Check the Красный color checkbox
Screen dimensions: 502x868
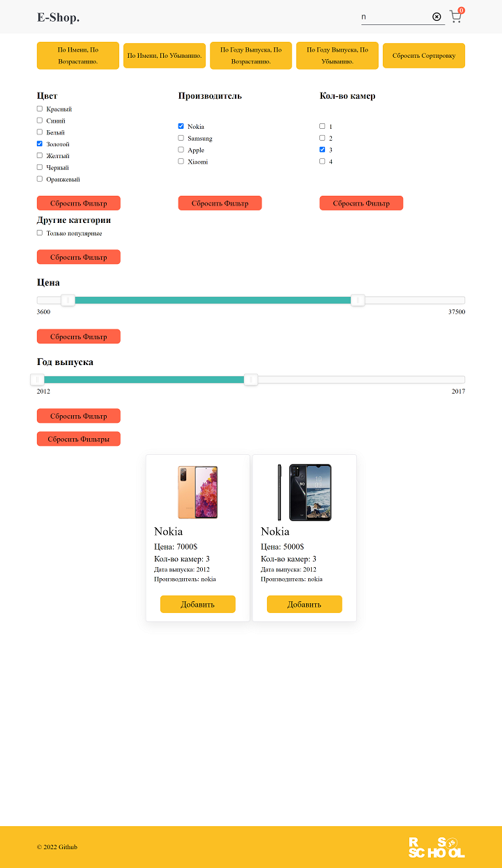[x=39, y=109]
